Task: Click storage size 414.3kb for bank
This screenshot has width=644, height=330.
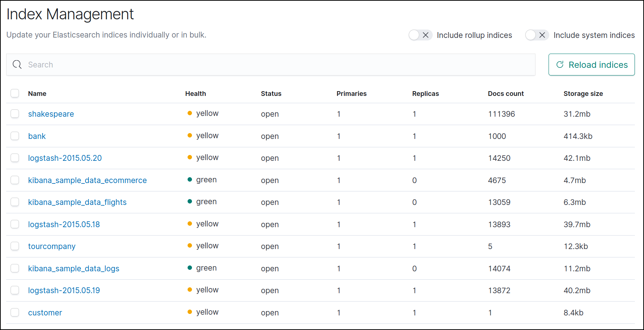Action: pyautogui.click(x=578, y=136)
